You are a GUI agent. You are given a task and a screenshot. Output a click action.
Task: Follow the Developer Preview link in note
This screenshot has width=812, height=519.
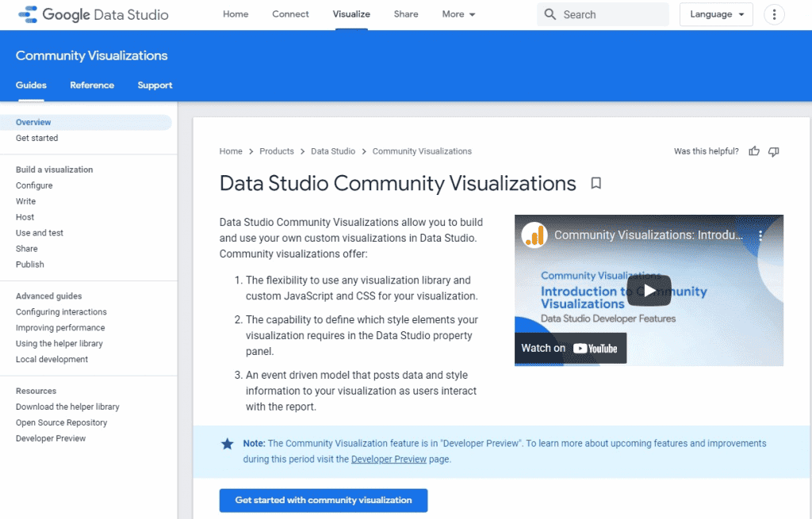point(389,460)
